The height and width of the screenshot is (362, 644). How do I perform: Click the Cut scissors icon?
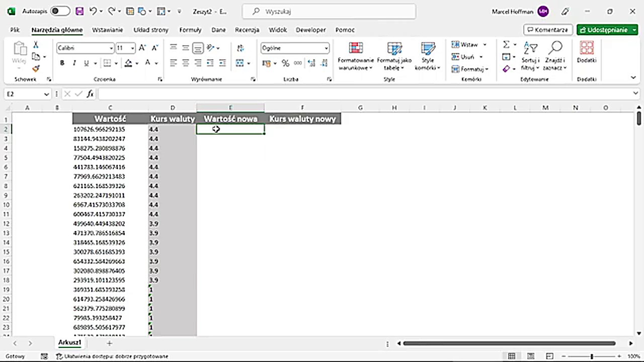click(x=36, y=45)
